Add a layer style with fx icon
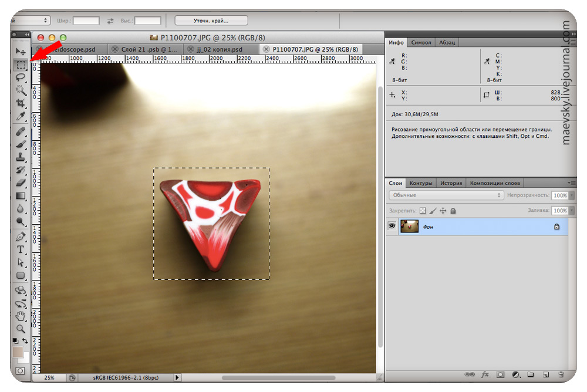Viewport: 587px width, 392px height. point(485,374)
